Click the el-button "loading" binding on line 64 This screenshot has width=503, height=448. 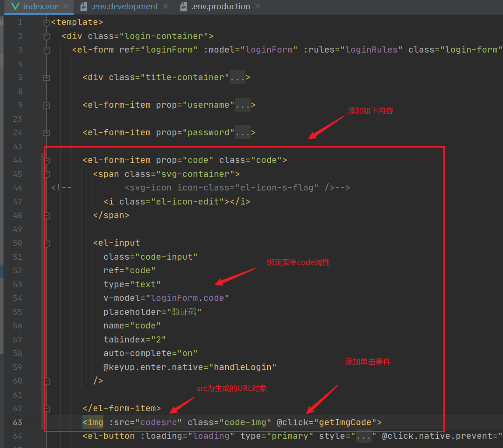click(x=211, y=436)
